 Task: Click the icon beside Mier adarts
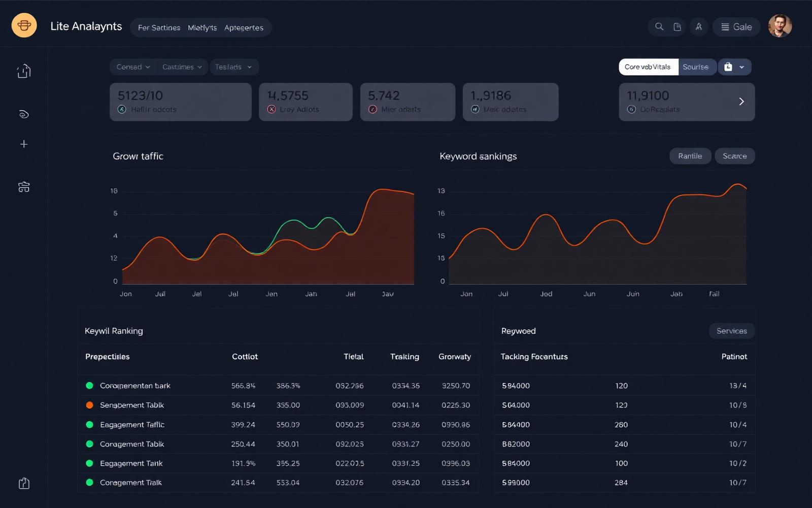point(373,109)
